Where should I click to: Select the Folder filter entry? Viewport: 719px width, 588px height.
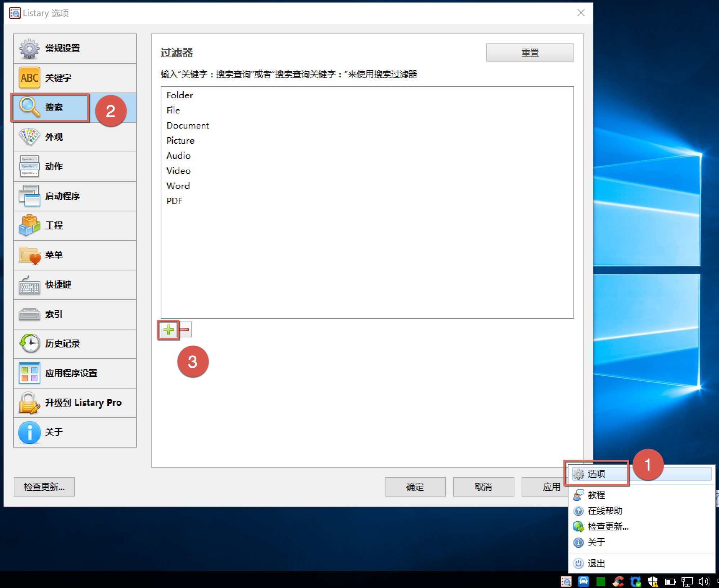tap(367, 95)
